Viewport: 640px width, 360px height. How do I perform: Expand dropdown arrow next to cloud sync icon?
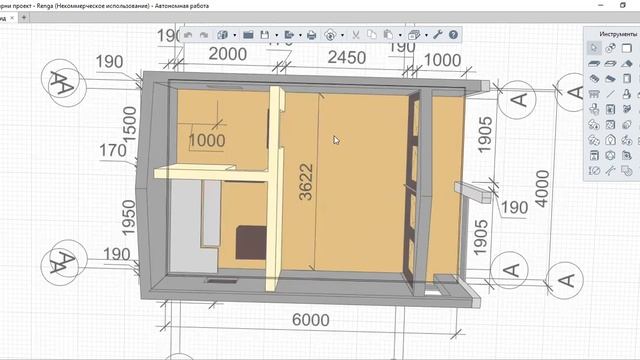[342, 36]
